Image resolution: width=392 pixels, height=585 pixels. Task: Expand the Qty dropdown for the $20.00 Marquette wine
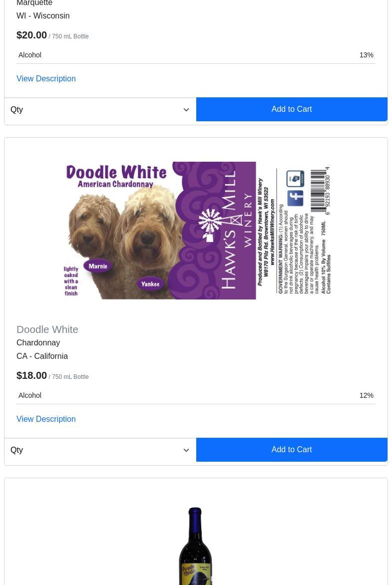(100, 110)
